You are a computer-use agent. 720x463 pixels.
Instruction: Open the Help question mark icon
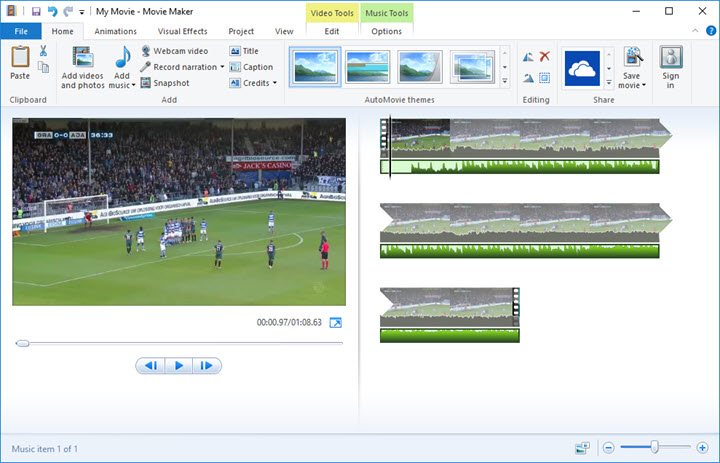[x=711, y=31]
